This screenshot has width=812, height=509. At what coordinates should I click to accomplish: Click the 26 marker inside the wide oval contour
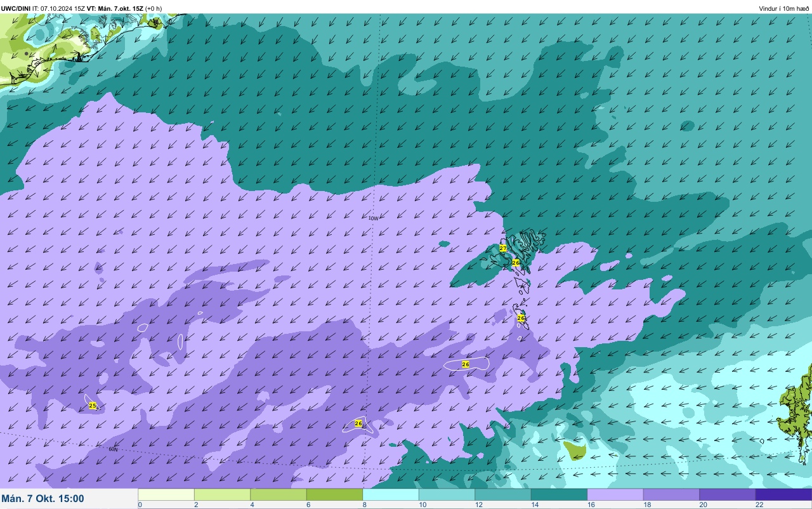click(x=466, y=364)
